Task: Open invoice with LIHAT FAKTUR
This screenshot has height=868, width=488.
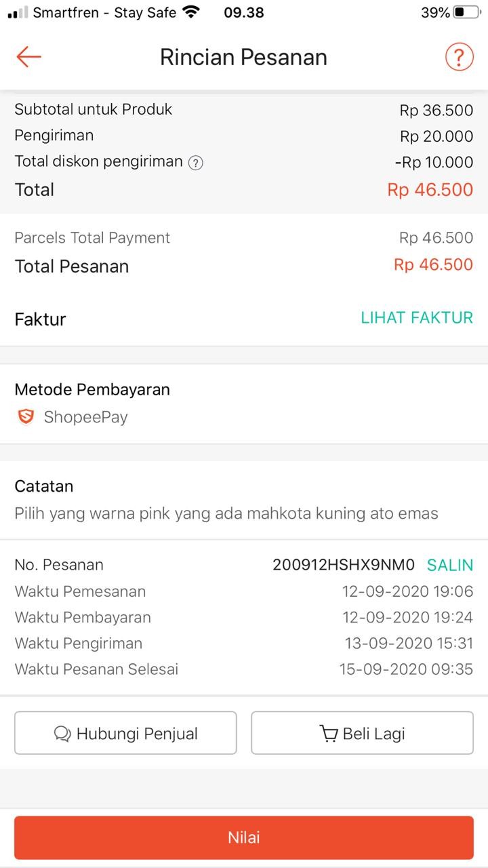Action: click(416, 318)
